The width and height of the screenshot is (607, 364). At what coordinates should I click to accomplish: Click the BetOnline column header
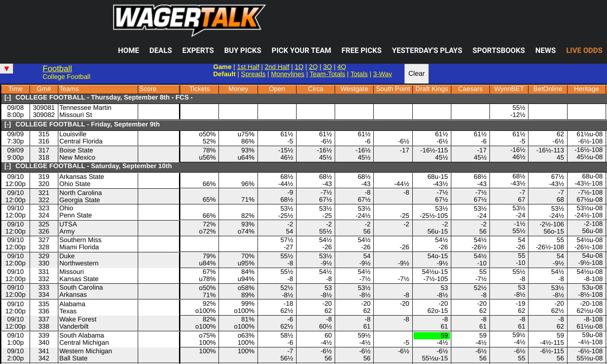coord(547,89)
